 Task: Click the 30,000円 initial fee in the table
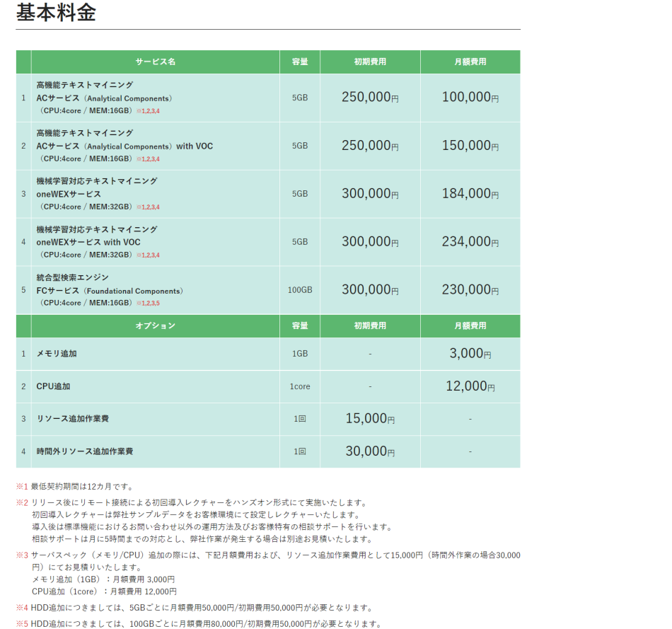coord(369,451)
